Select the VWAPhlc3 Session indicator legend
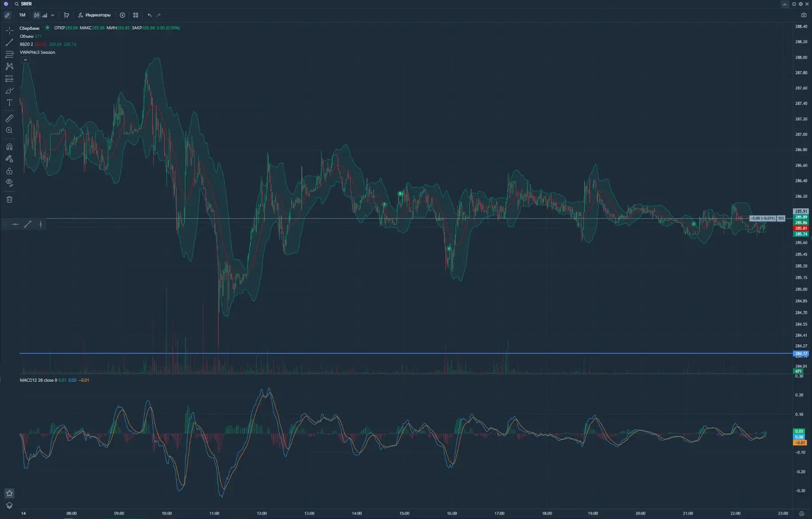Image resolution: width=812 pixels, height=519 pixels. pyautogui.click(x=37, y=52)
